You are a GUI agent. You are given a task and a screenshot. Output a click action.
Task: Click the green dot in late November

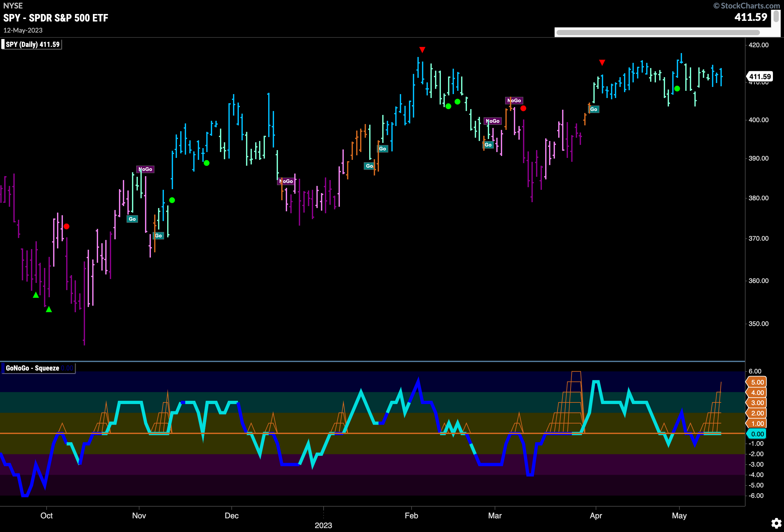(x=207, y=163)
